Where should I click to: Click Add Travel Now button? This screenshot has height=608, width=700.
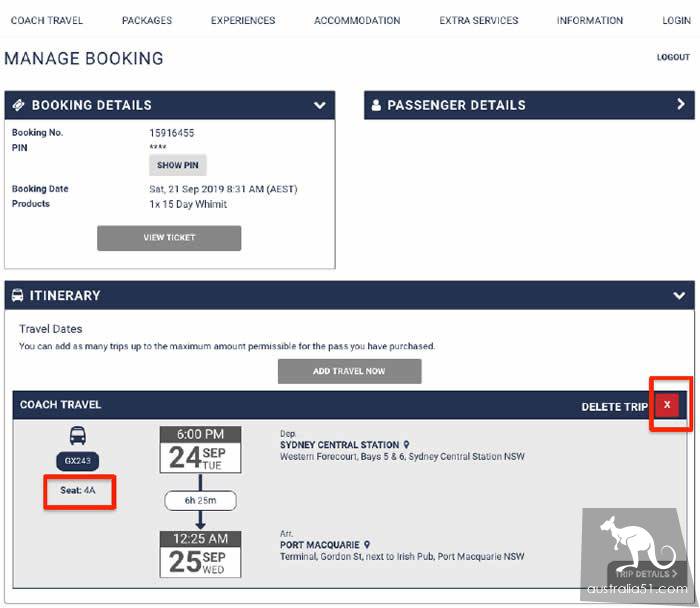[349, 371]
